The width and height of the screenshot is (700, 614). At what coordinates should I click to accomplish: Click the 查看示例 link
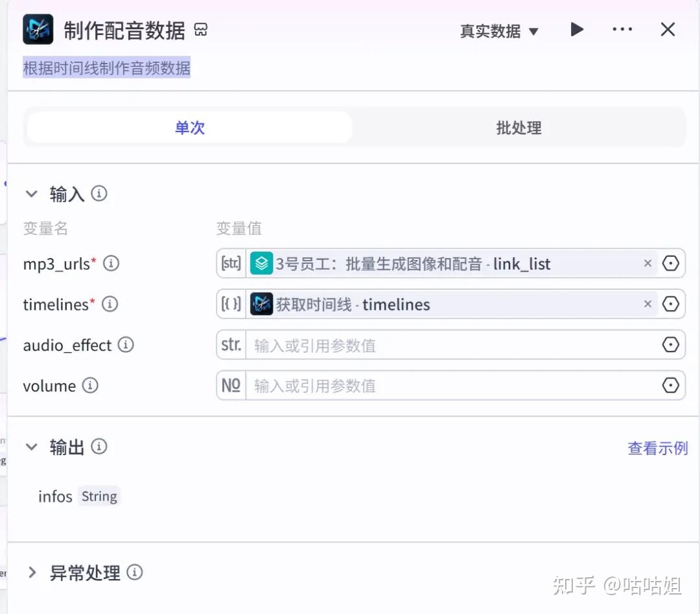click(657, 448)
